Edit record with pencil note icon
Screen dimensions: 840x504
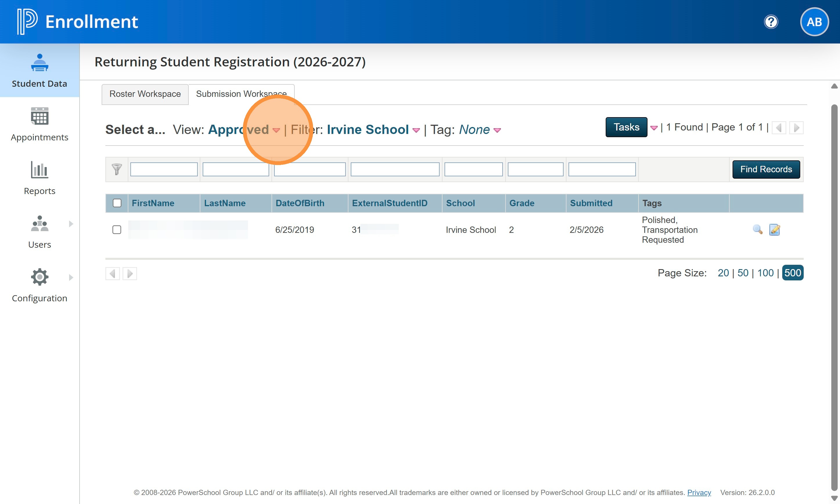pos(774,230)
